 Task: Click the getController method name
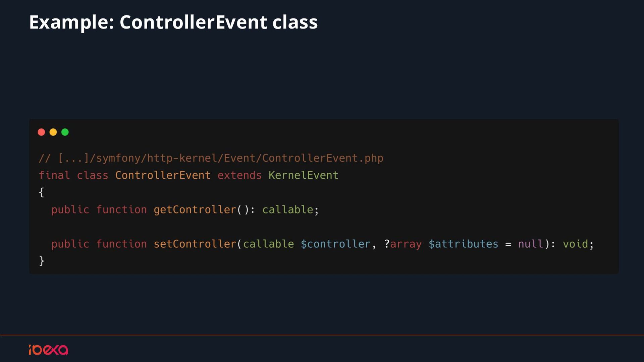click(x=195, y=209)
